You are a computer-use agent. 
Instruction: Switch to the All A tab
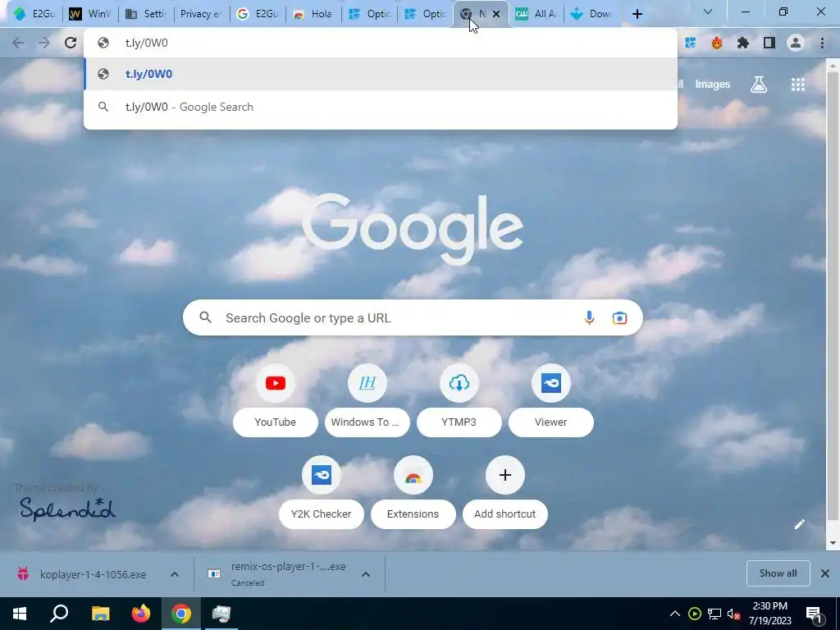(x=536, y=14)
